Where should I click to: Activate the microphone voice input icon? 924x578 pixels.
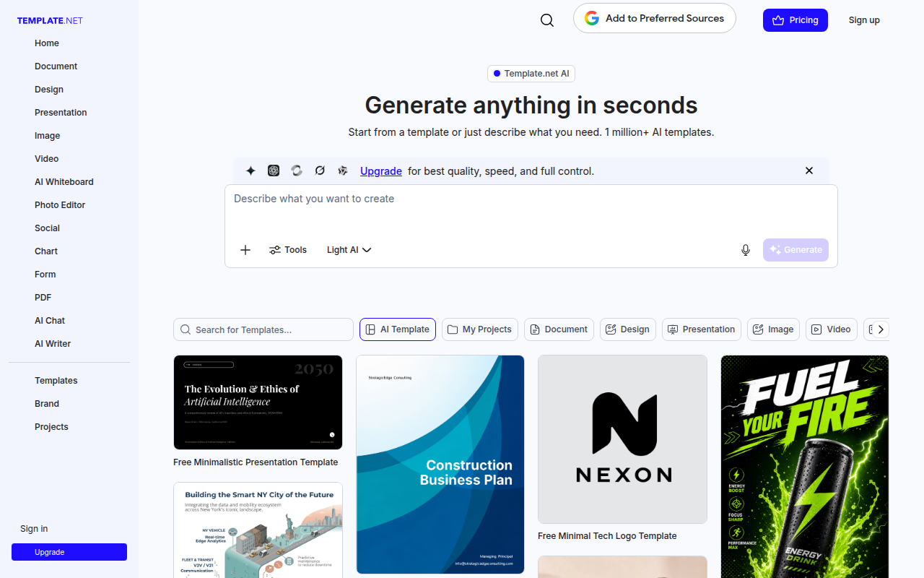pyautogui.click(x=746, y=250)
